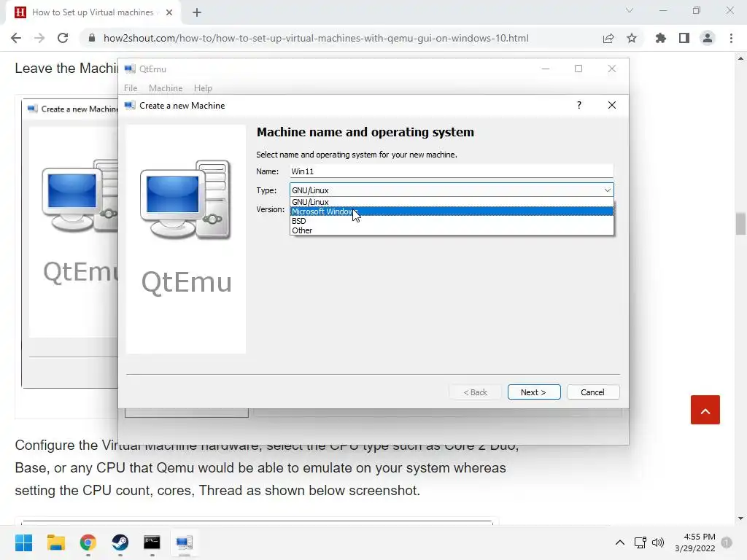Viewport: 747px width, 560px height.
Task: Click the Chrome address bar URL
Action: tap(316, 38)
